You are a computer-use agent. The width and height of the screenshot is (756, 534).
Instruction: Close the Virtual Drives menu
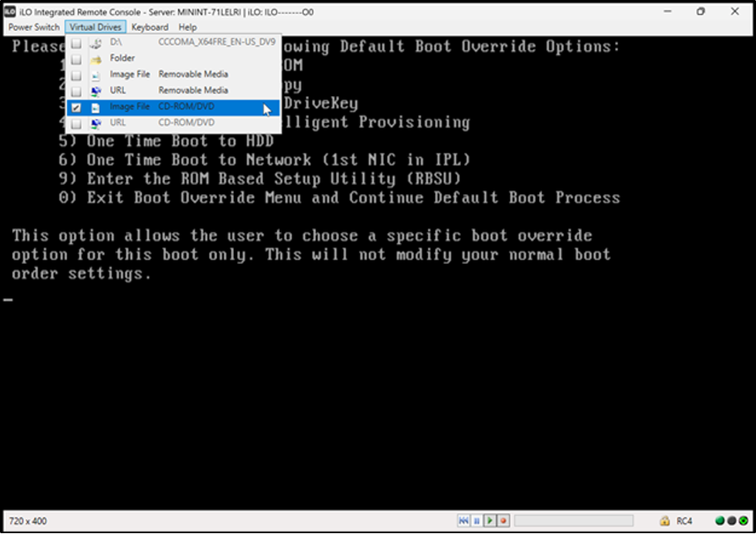pyautogui.click(x=95, y=27)
